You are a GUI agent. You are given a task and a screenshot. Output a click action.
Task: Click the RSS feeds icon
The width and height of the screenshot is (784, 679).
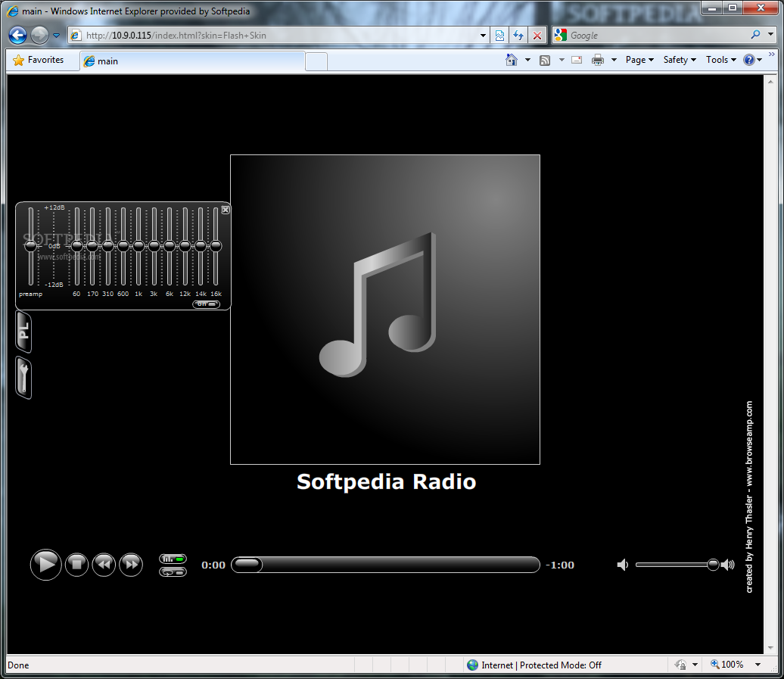pyautogui.click(x=545, y=61)
